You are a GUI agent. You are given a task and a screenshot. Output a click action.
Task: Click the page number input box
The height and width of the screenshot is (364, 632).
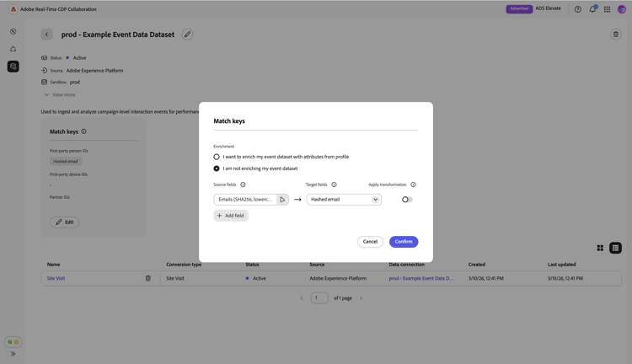click(319, 298)
